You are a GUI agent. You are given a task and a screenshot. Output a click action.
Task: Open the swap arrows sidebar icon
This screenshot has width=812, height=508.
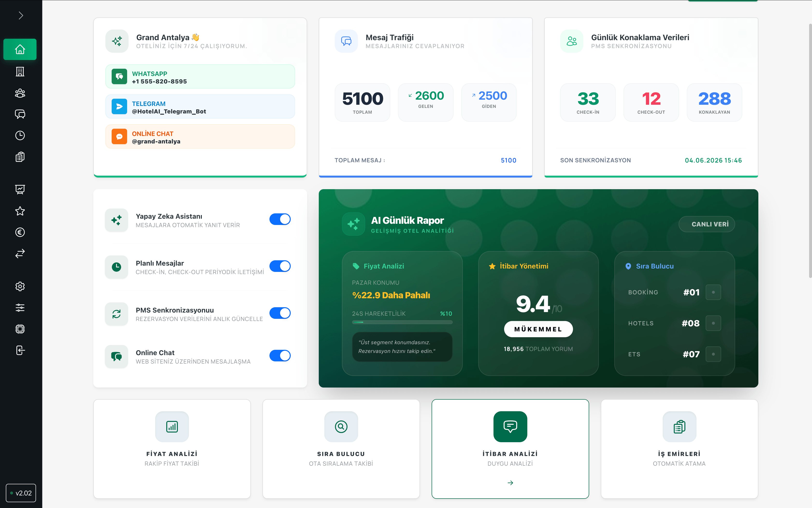pos(20,253)
